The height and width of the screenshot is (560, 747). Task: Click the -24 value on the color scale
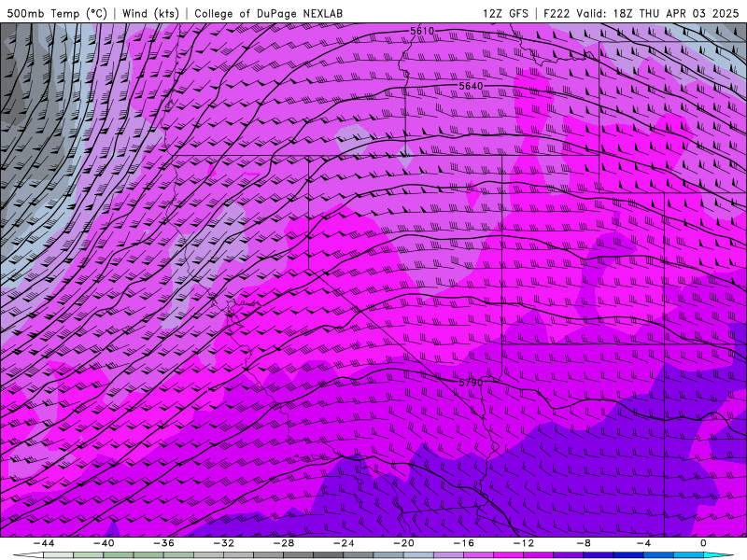click(x=344, y=543)
